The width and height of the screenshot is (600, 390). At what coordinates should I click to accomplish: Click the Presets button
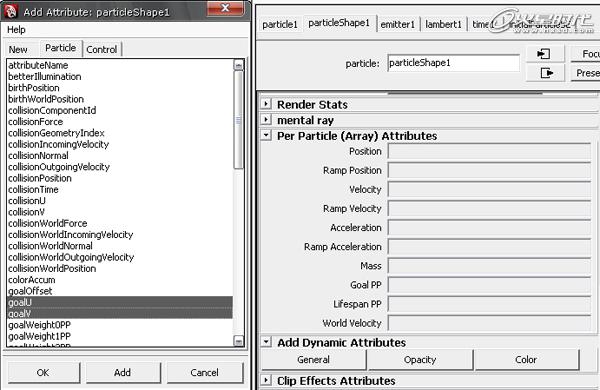585,73
